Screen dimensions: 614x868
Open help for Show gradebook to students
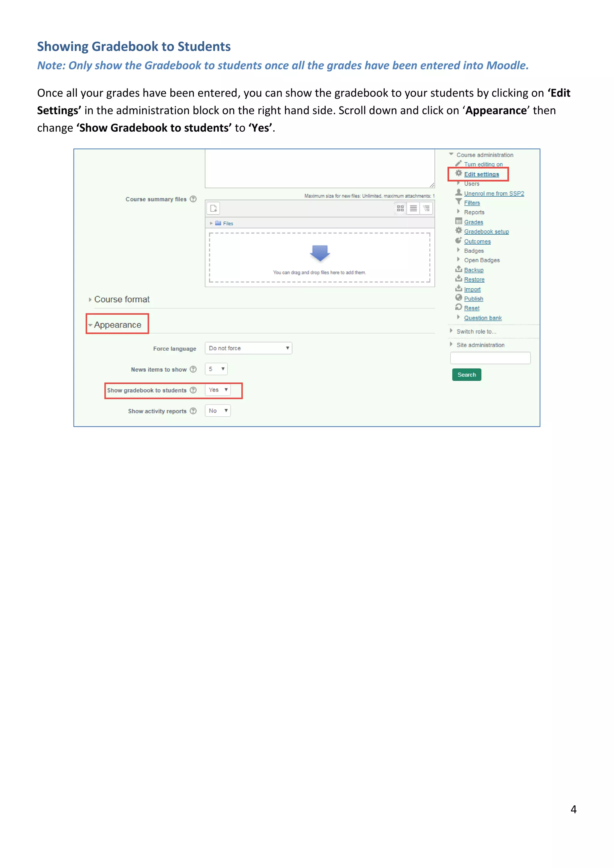(193, 390)
